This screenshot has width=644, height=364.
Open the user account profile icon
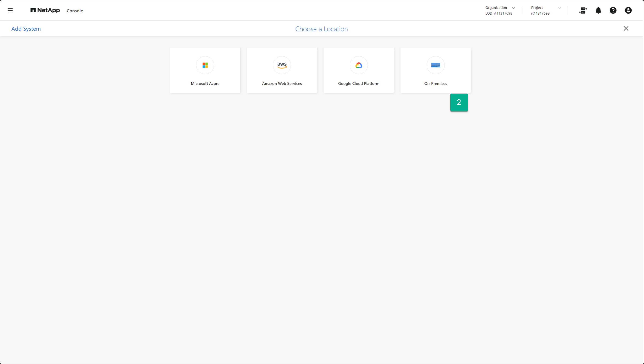pos(628,11)
